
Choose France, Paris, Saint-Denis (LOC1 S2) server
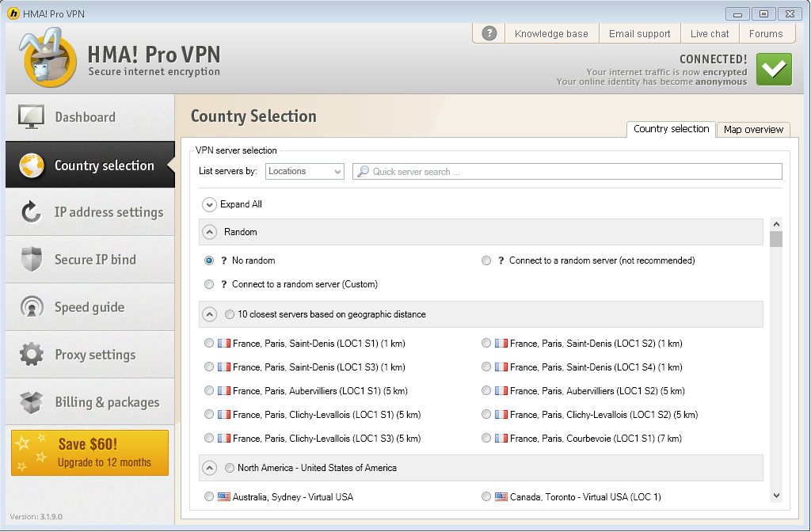[x=486, y=344]
